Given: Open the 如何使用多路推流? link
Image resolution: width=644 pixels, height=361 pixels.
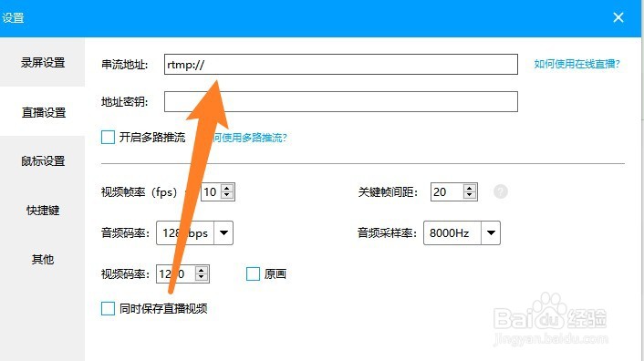Looking at the screenshot, I should [249, 138].
